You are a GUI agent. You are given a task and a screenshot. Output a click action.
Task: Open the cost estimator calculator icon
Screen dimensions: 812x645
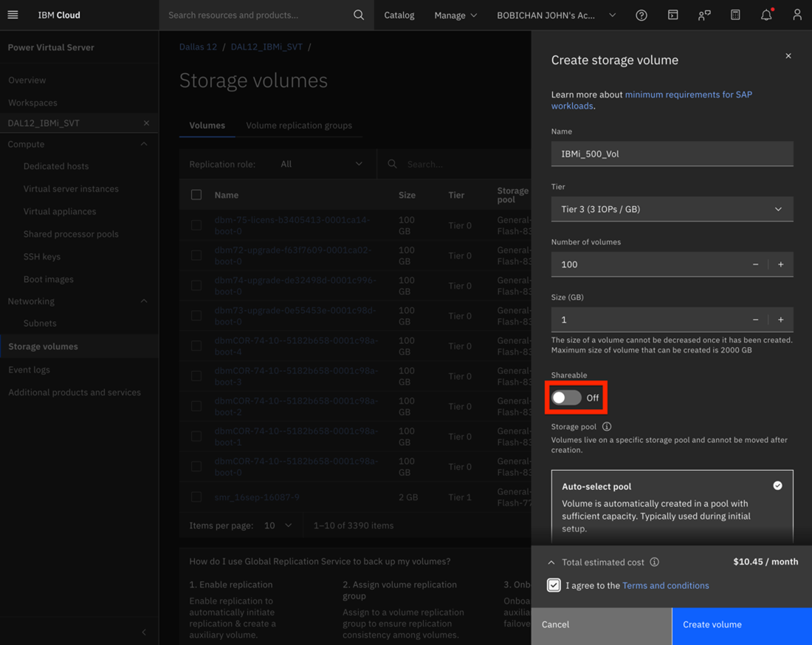coord(735,15)
